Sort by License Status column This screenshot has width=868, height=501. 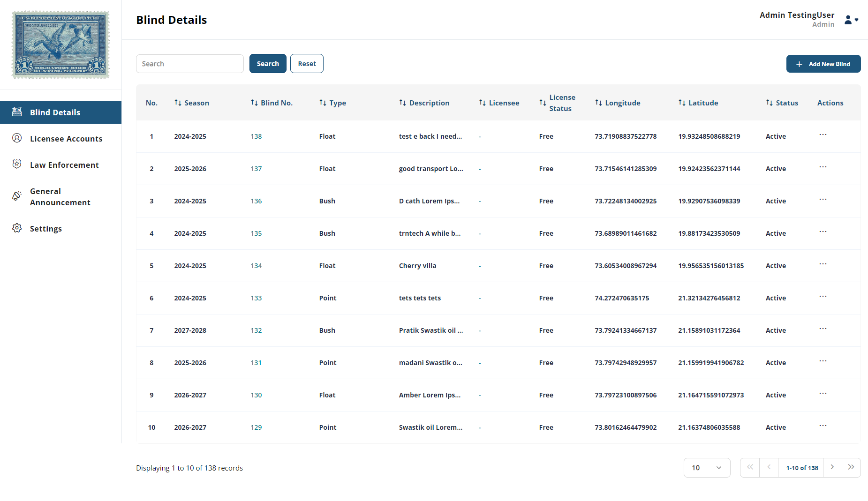[x=543, y=103]
